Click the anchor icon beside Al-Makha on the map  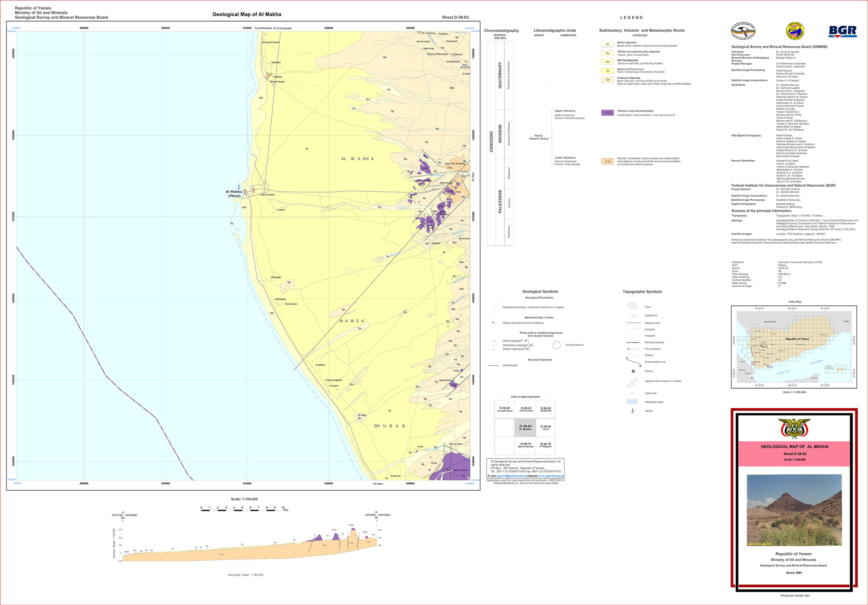coord(239,187)
